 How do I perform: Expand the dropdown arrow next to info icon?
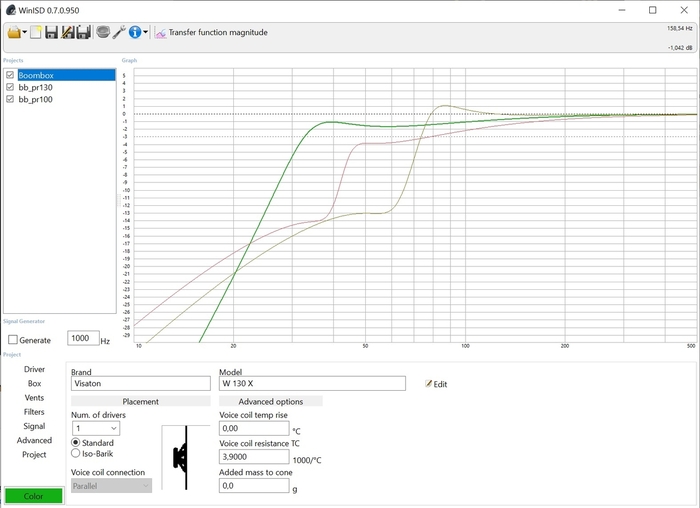(x=146, y=33)
